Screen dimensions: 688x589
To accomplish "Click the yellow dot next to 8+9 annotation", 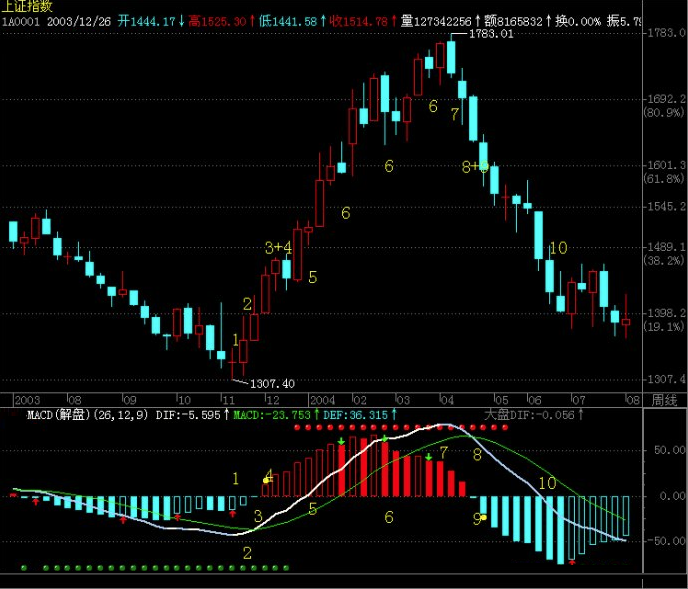I will [x=484, y=166].
